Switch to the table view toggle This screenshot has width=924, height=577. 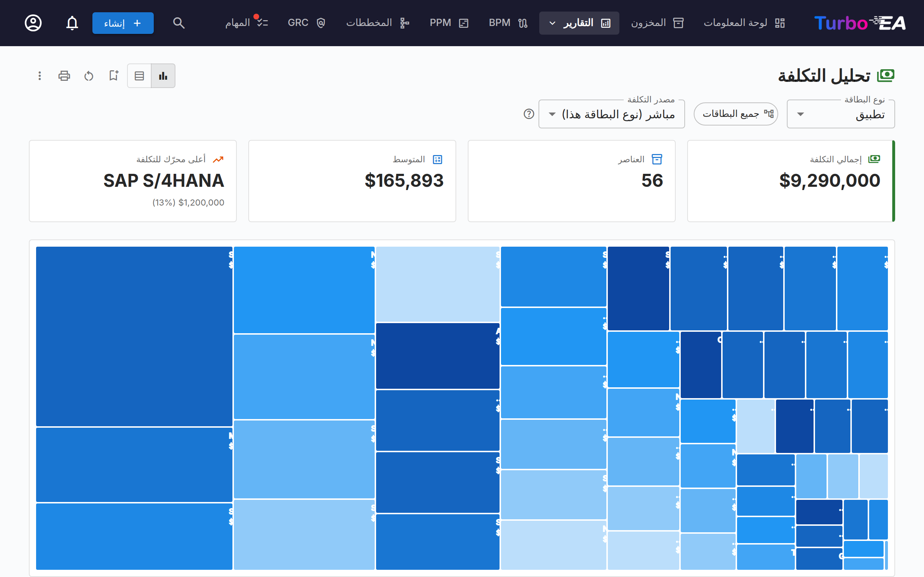coord(139,76)
